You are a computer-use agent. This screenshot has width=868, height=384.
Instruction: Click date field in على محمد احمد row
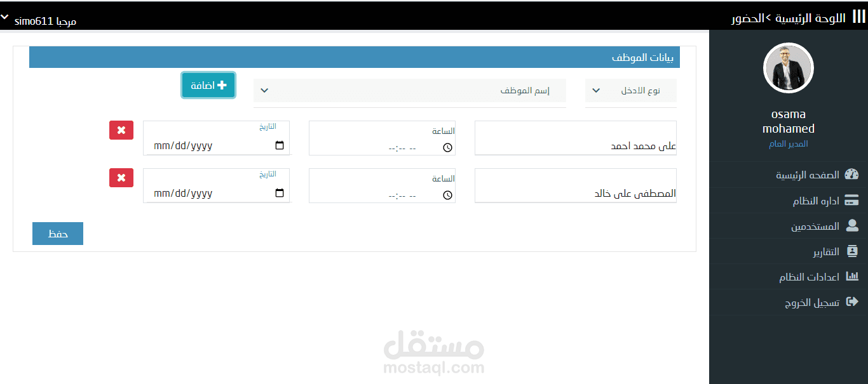click(217, 138)
